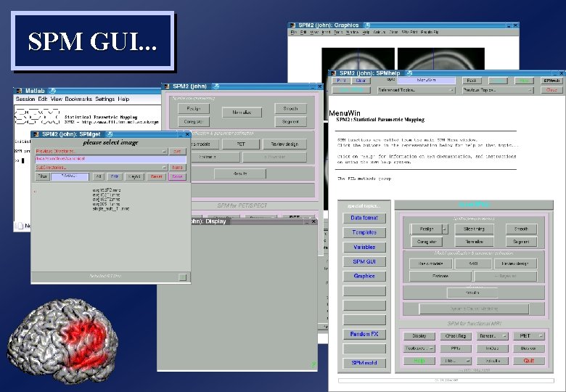The height and width of the screenshot is (392, 566).
Task: Click the PET button in SPM2 (john) window
Action: [x=241, y=144]
